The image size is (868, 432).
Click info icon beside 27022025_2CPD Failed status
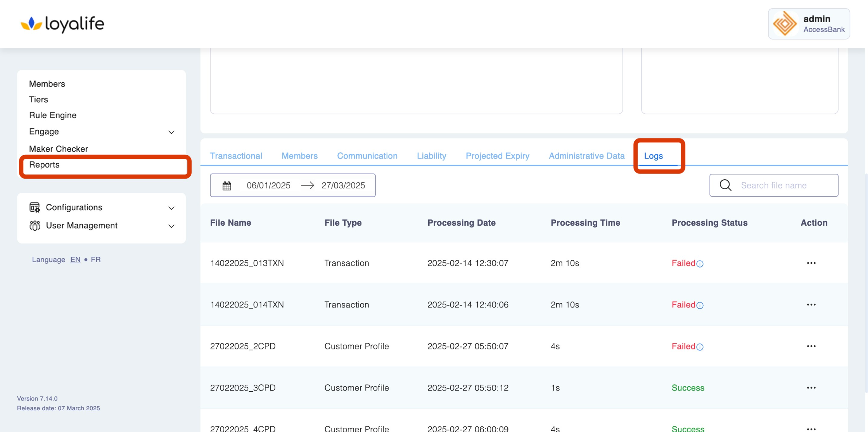[700, 347]
